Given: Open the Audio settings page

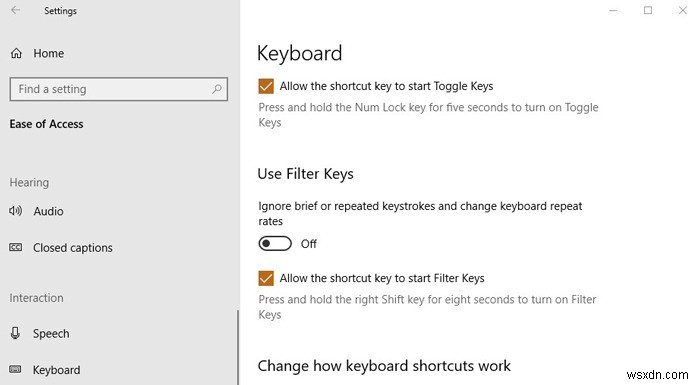Looking at the screenshot, I should point(48,211).
